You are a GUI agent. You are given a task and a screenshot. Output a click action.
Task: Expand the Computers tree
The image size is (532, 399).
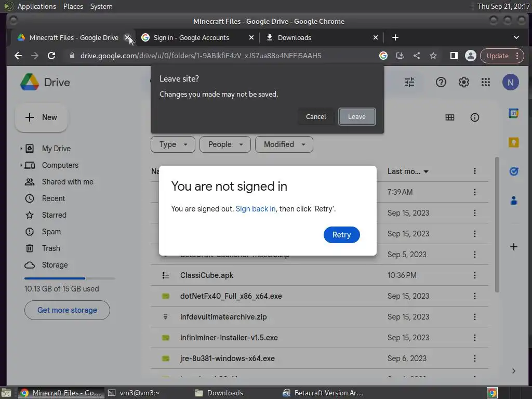click(x=21, y=165)
